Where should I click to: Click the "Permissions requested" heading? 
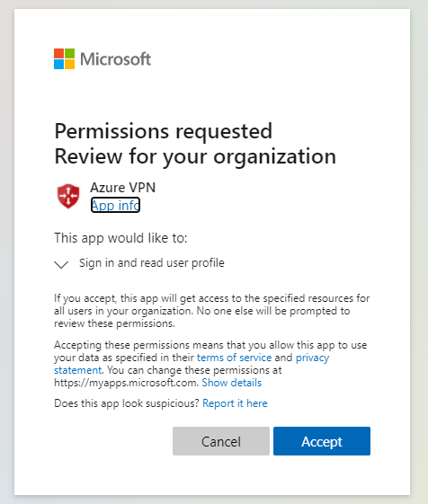[x=164, y=131]
